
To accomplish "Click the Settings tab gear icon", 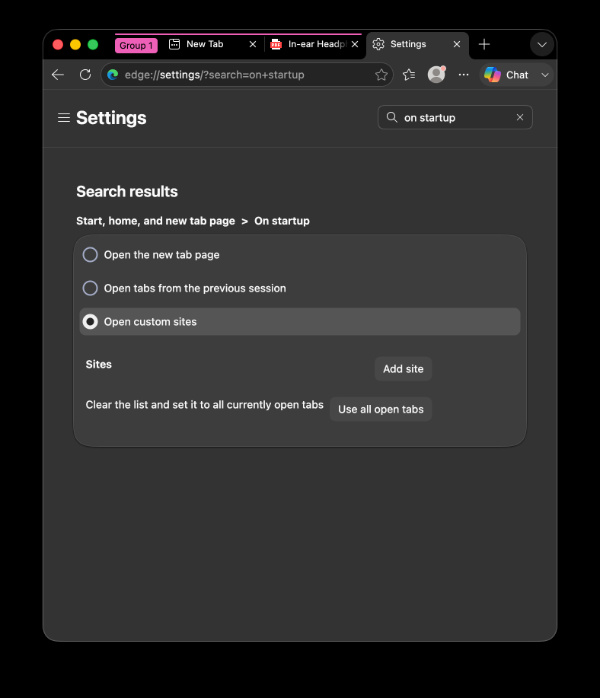I will coord(378,44).
